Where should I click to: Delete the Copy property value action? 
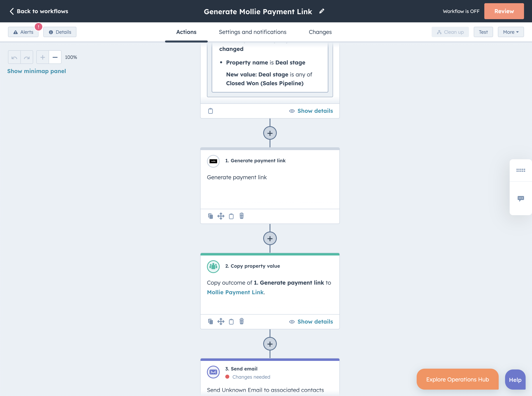click(242, 321)
